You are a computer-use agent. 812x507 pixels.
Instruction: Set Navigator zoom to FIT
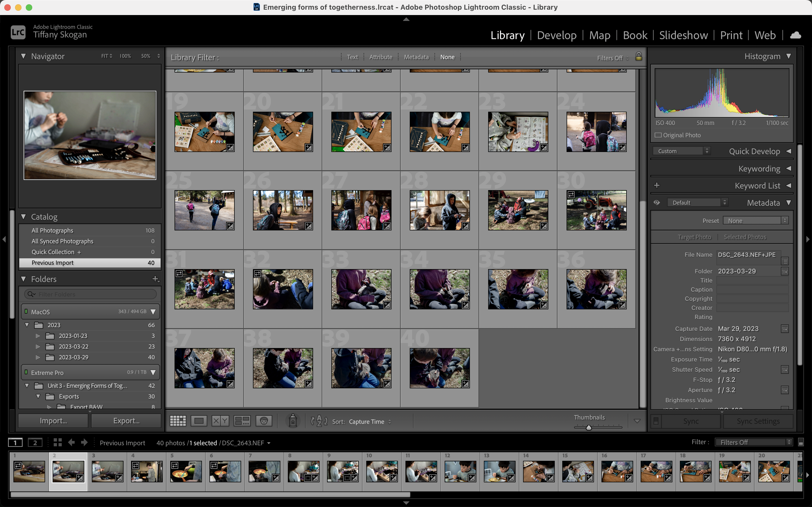coord(107,56)
